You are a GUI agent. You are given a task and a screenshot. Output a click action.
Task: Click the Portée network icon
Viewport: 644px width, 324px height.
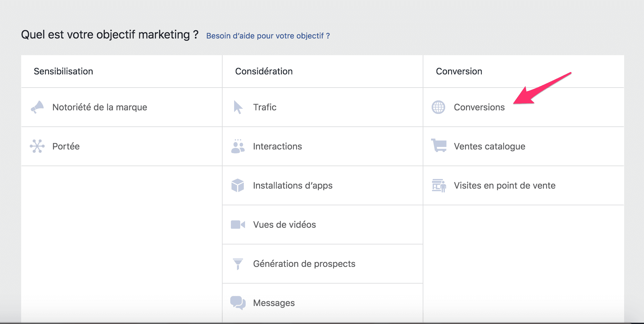coord(37,146)
